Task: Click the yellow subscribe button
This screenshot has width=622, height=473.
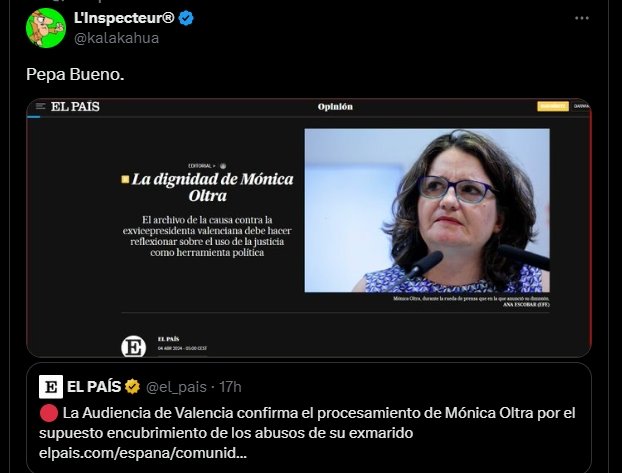Action: (553, 106)
